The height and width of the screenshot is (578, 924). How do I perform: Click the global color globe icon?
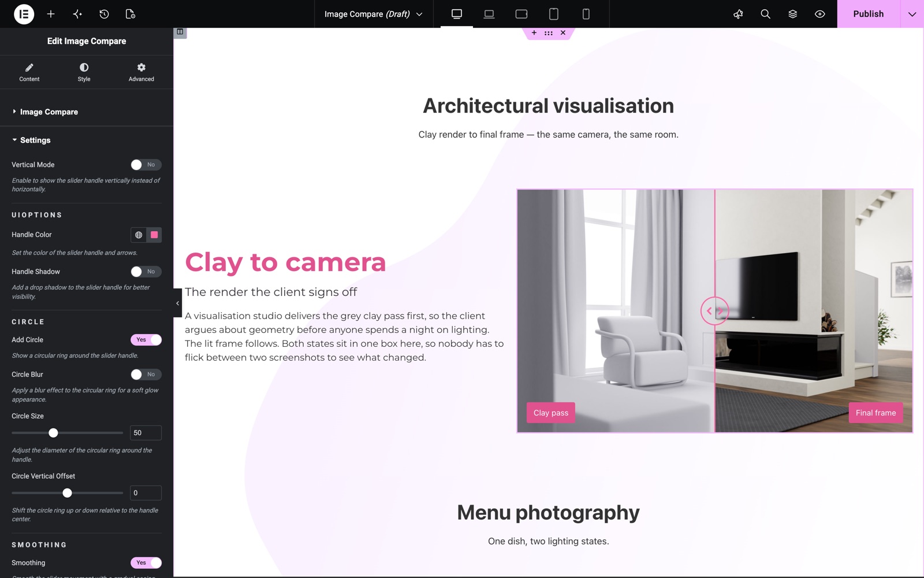pos(139,235)
